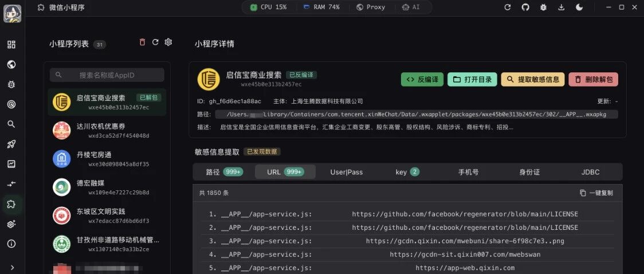Image resolution: width=644 pixels, height=274 pixels.
Task: Click the 打开目录 open directory button
Action: coord(472,80)
